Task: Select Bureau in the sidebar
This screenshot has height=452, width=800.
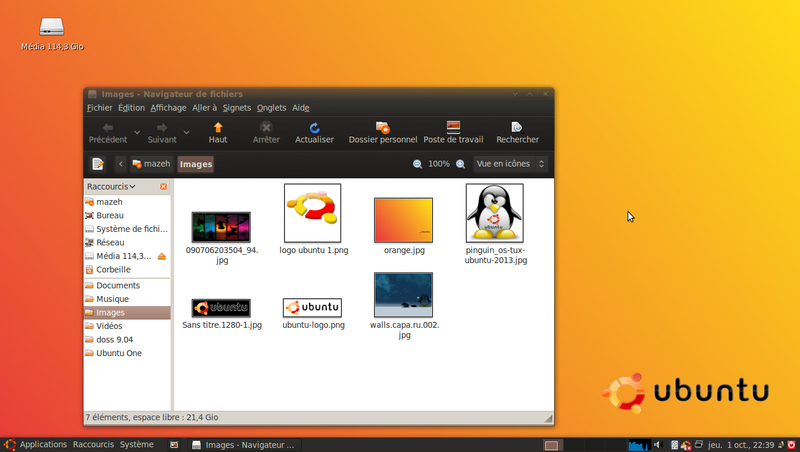Action: [x=127, y=215]
